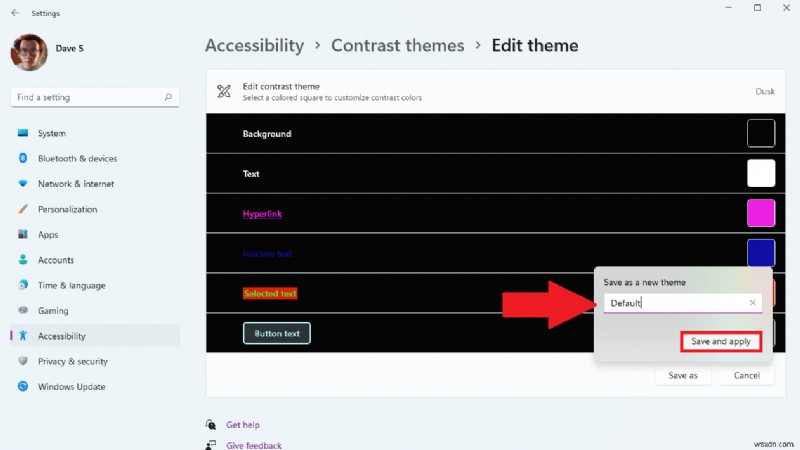
Task: Select the Hyperlink magenta color swatch
Action: coord(760,213)
